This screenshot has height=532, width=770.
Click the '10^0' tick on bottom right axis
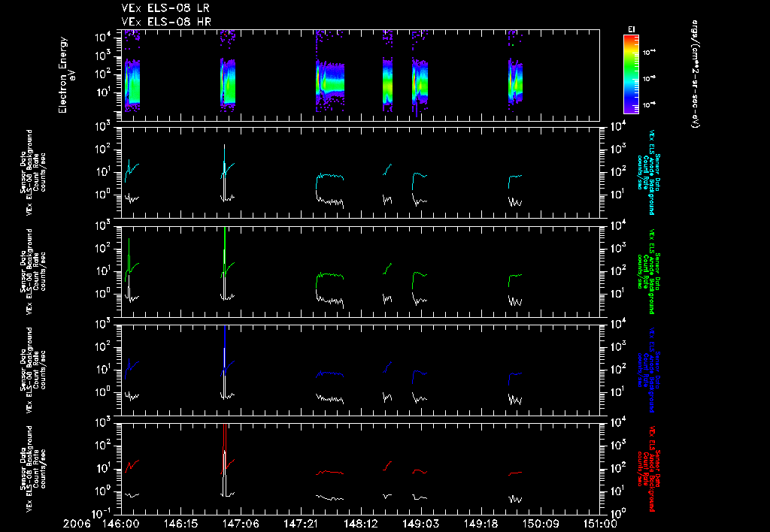pyautogui.click(x=617, y=513)
